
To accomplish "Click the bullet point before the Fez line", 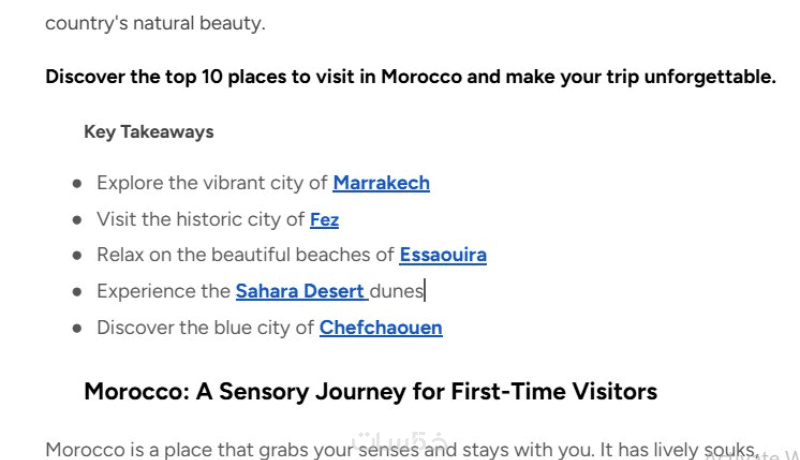I will (77, 220).
